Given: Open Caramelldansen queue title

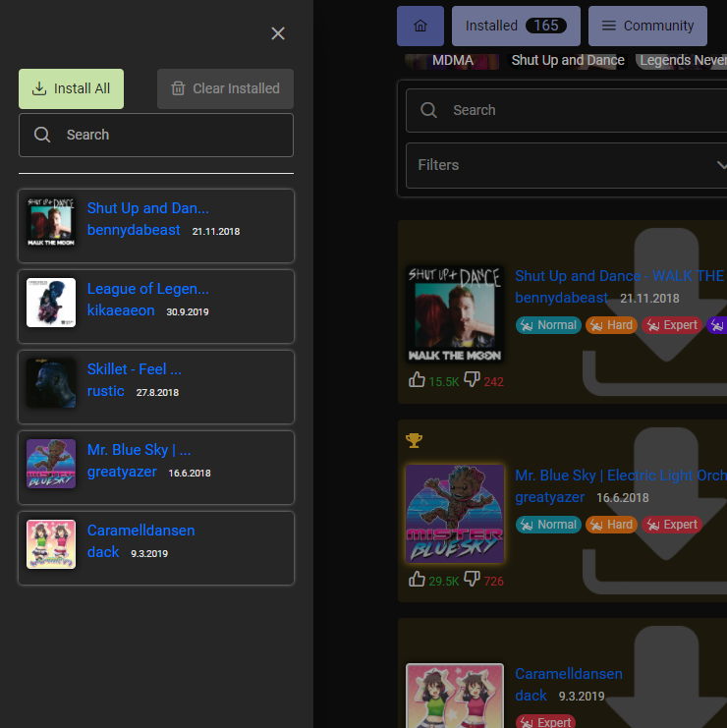Looking at the screenshot, I should point(141,531).
